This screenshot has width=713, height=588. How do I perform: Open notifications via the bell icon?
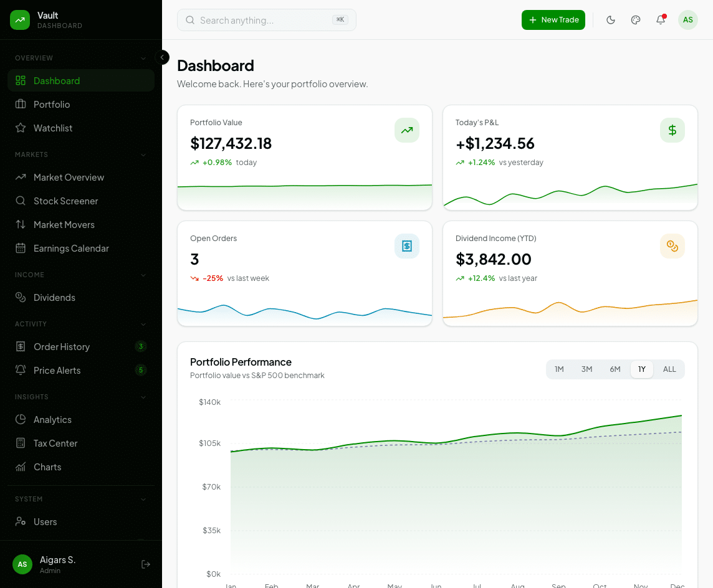tap(661, 20)
